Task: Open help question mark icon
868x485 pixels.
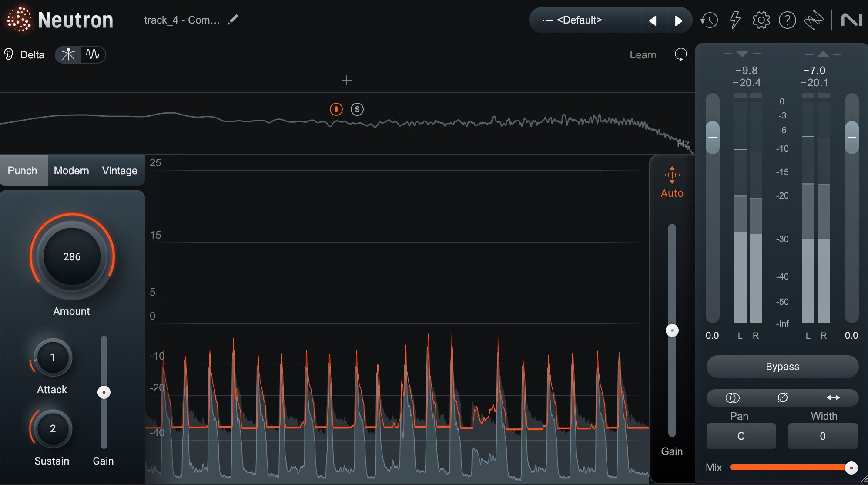Action: coord(787,20)
